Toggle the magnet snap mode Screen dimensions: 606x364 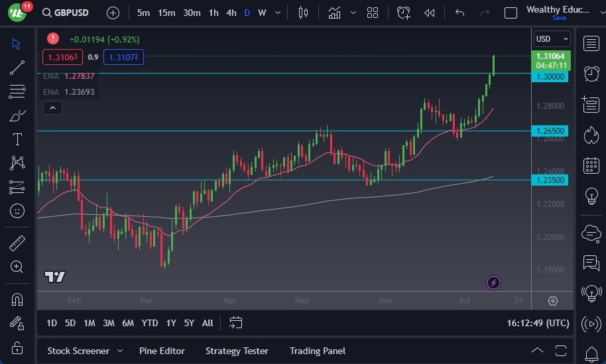pos(17,299)
